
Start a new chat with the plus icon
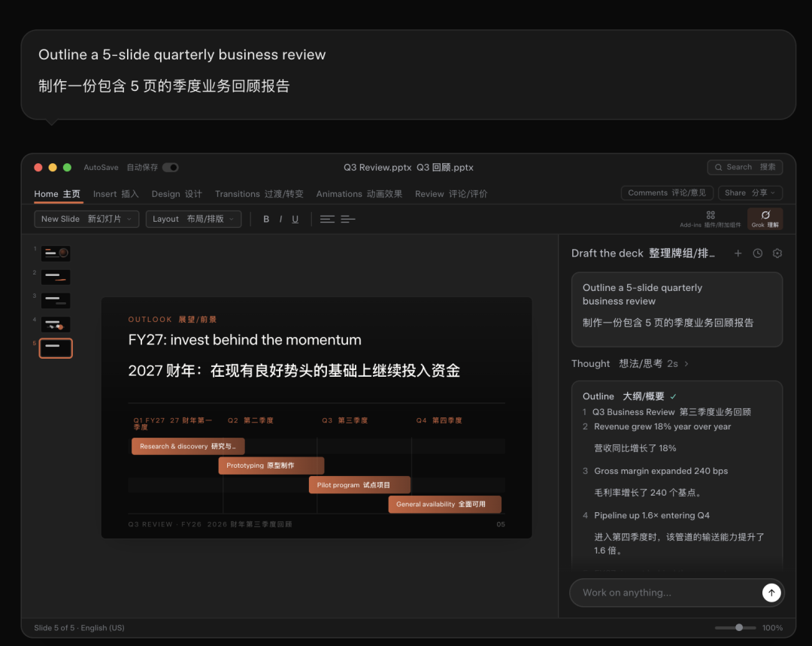click(x=738, y=253)
